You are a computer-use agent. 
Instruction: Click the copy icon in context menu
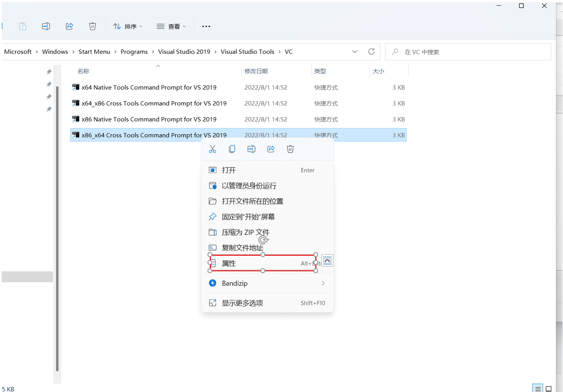(x=232, y=149)
